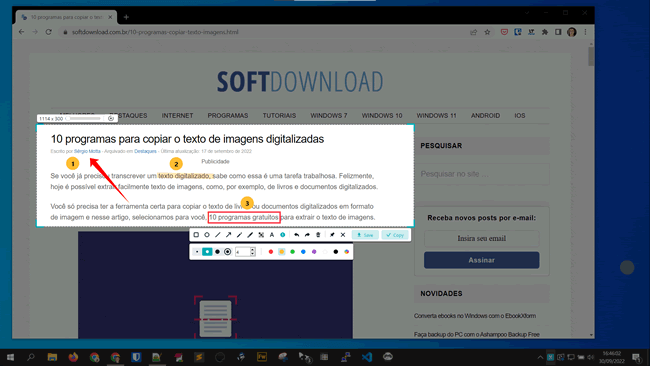Image resolution: width=650 pixels, height=366 pixels.
Task: Click the Assinar subscribe button
Action: point(482,260)
